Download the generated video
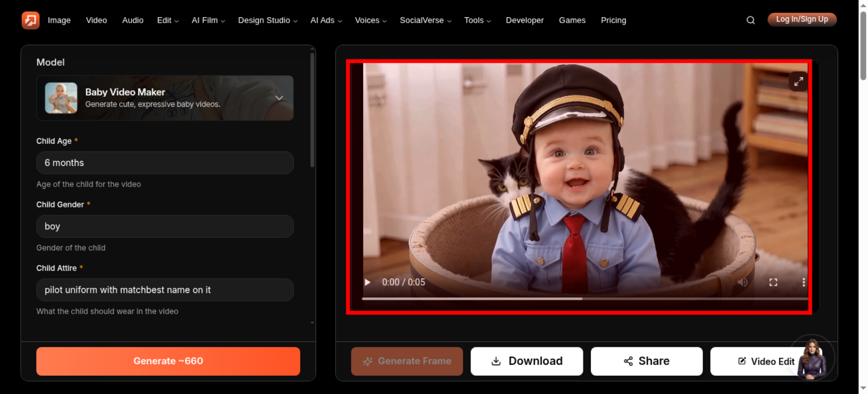The height and width of the screenshot is (394, 868). [527, 361]
